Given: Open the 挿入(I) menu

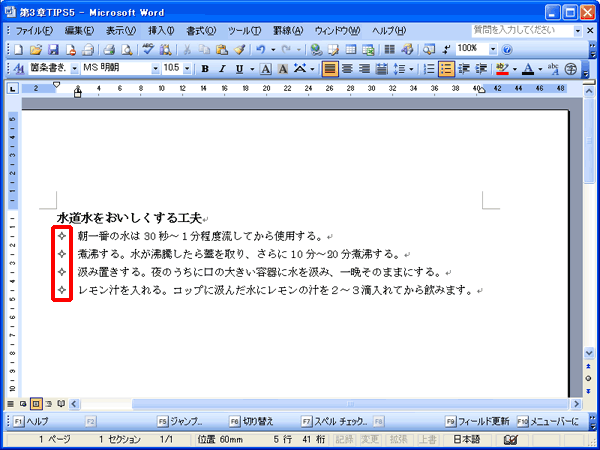Looking at the screenshot, I should click(161, 31).
